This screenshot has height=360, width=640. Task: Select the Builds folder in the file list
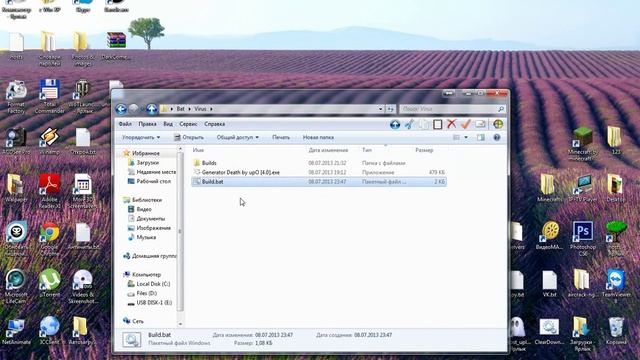click(x=209, y=163)
